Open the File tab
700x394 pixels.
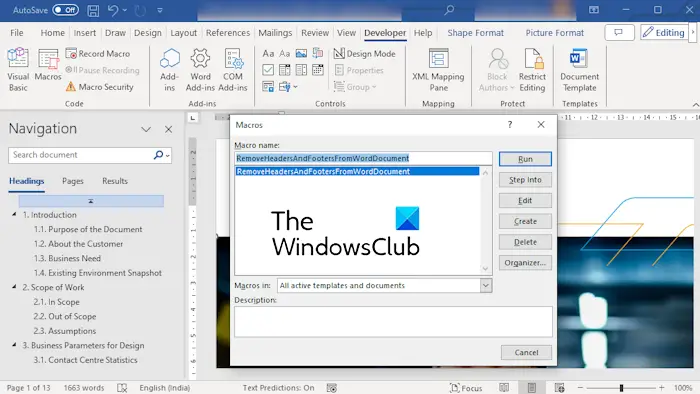click(x=17, y=33)
